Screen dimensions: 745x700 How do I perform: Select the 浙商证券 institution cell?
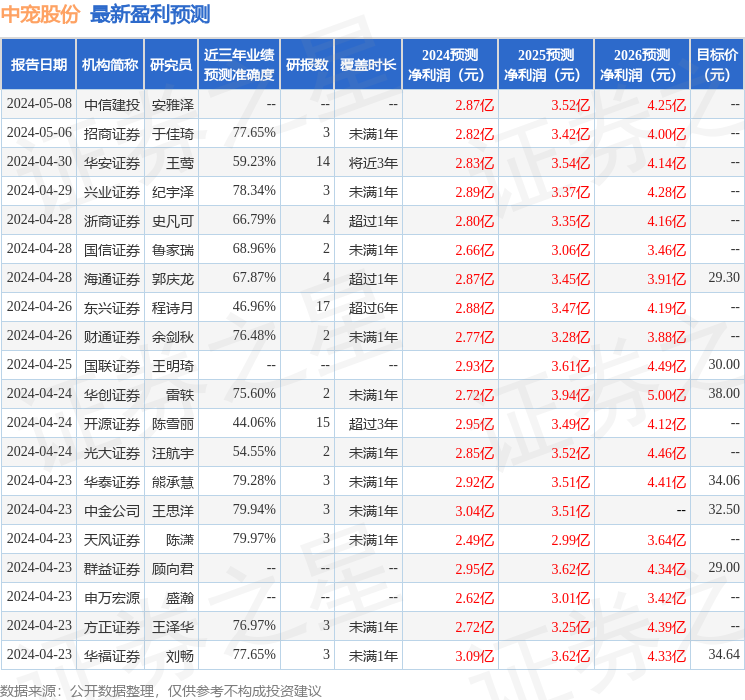[112, 221]
